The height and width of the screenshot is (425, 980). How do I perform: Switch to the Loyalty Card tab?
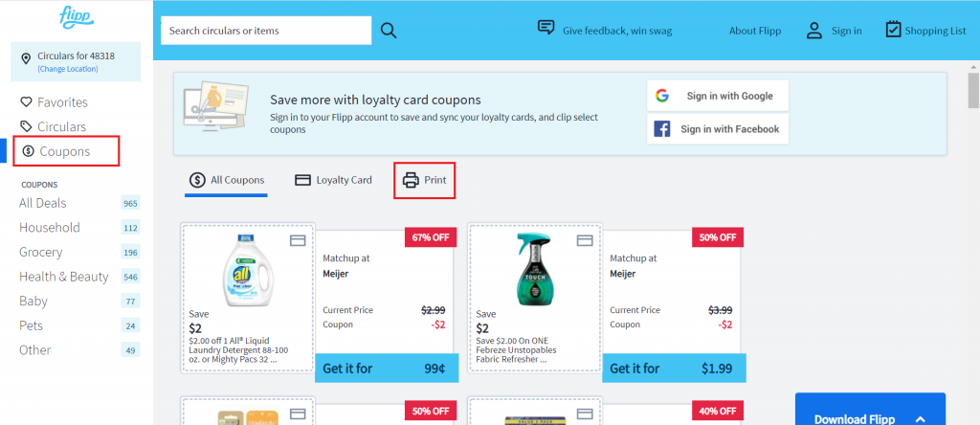(x=333, y=180)
